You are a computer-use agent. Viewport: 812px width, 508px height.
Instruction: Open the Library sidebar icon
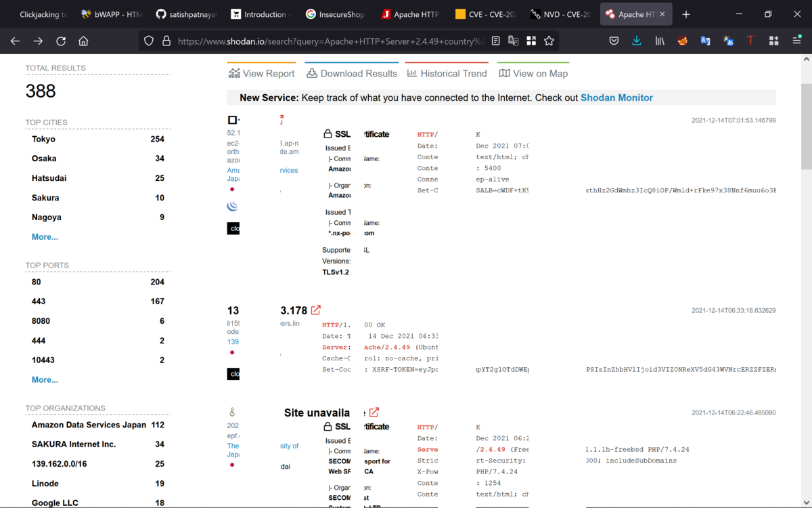click(660, 41)
